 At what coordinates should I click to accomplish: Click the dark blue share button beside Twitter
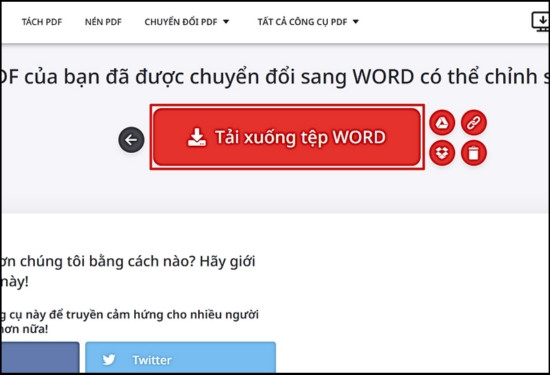coord(40,358)
